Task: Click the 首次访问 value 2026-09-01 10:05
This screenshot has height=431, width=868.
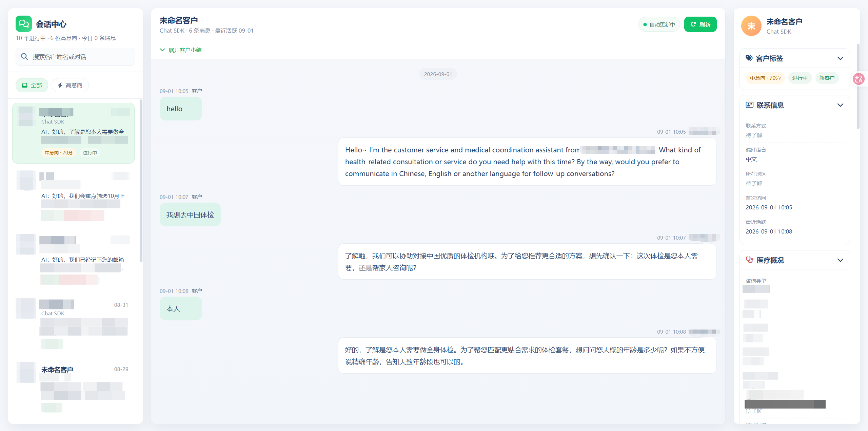Action: tap(769, 207)
